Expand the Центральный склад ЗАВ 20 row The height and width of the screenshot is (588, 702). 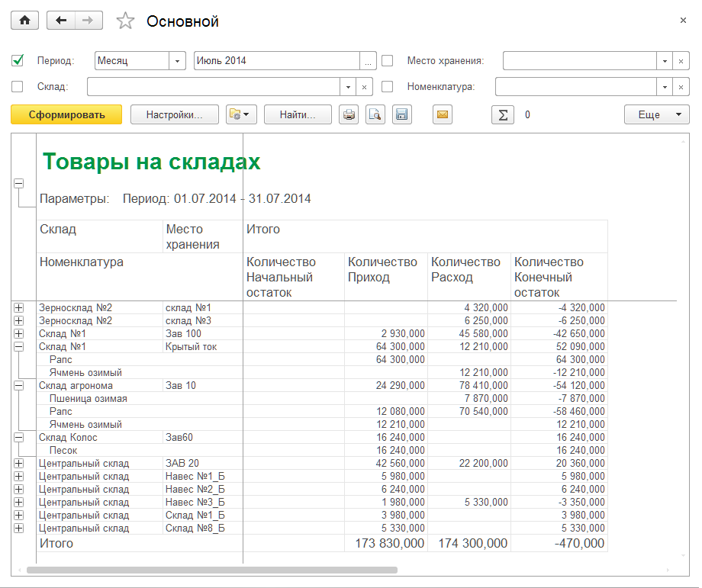coord(19,464)
